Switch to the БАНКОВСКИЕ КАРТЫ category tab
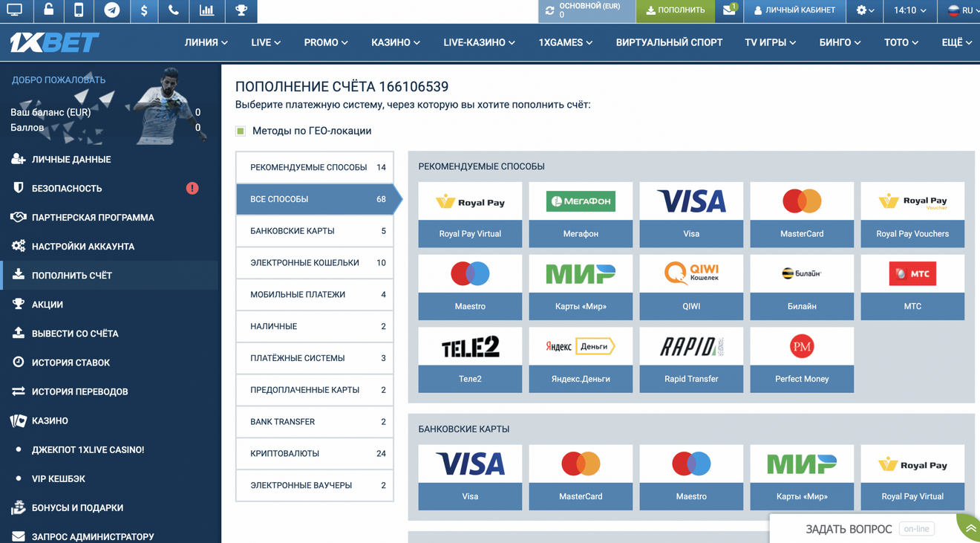This screenshot has height=543, width=980. 314,230
